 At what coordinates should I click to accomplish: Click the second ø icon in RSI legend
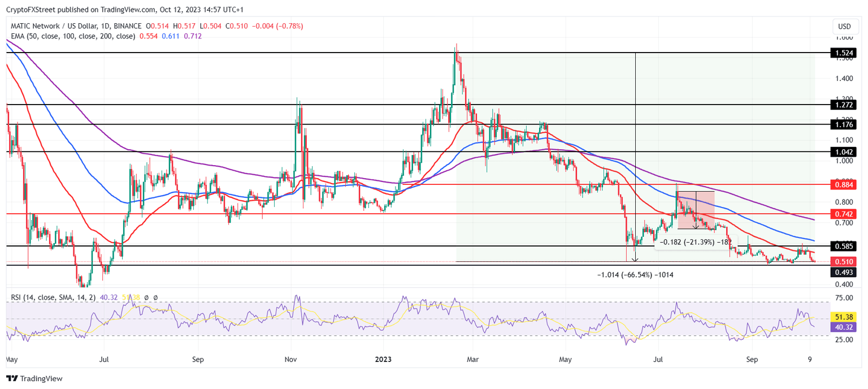pos(155,297)
